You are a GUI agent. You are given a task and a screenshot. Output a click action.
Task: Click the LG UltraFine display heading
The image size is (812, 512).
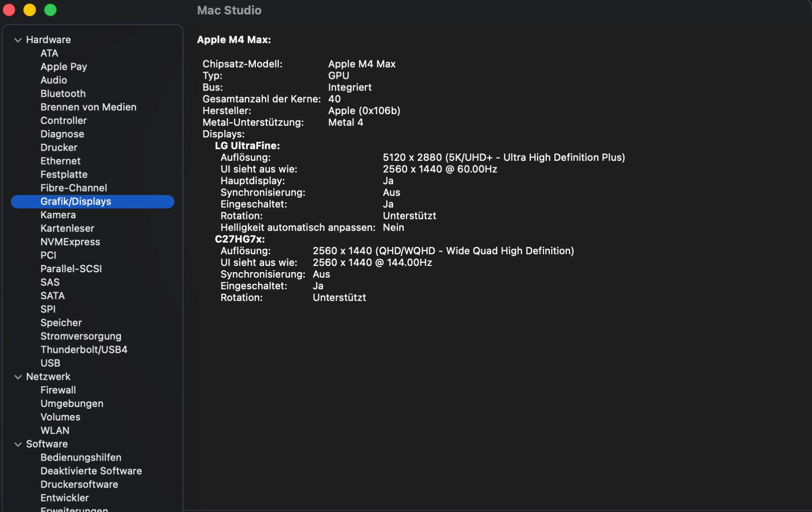coord(247,146)
